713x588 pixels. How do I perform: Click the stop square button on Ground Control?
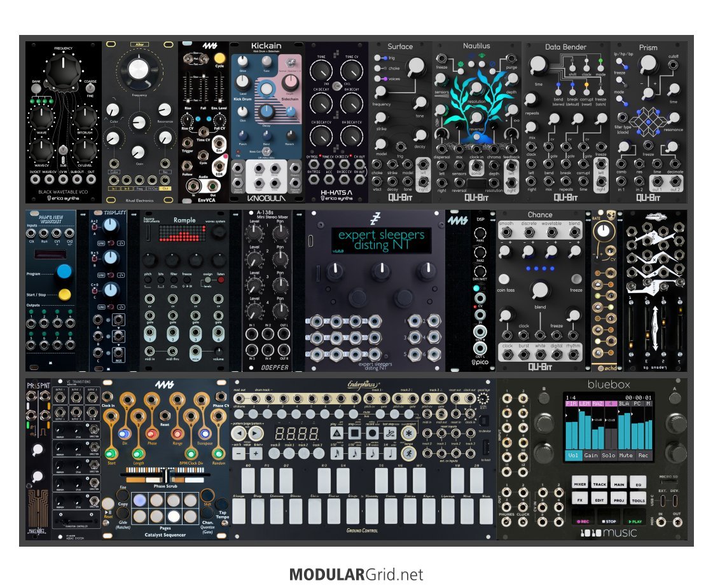[x=355, y=433]
